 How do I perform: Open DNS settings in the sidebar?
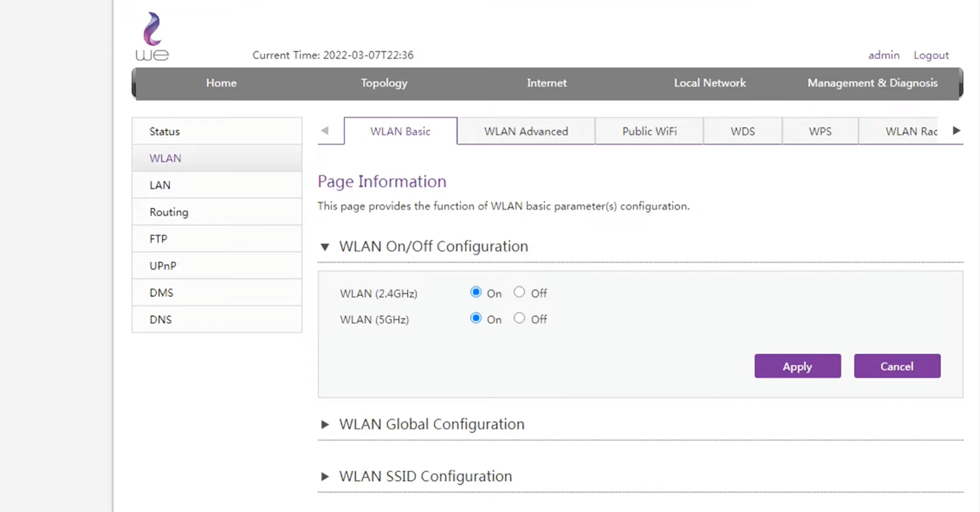161,320
